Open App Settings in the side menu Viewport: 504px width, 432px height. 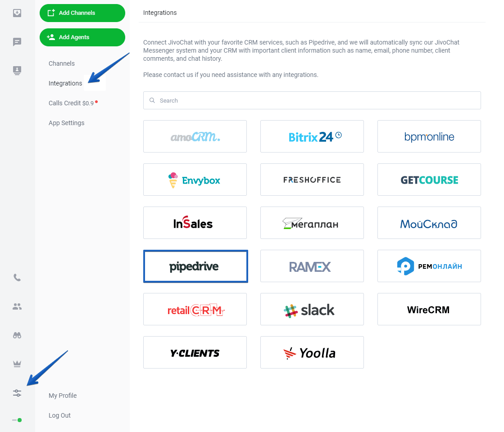coord(67,123)
